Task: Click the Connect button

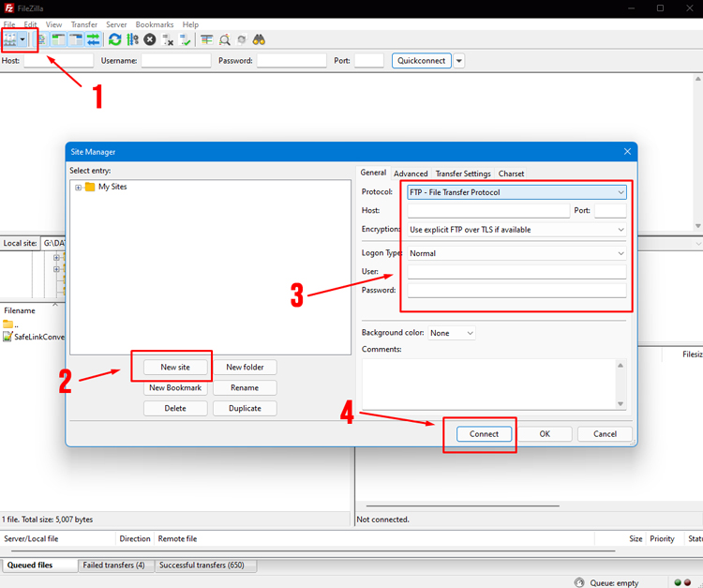Action: pos(484,434)
